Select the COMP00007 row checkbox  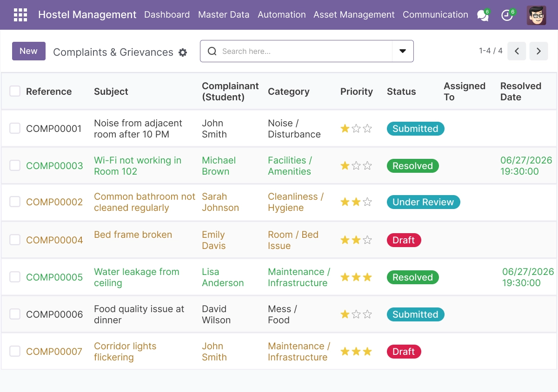pyautogui.click(x=15, y=351)
